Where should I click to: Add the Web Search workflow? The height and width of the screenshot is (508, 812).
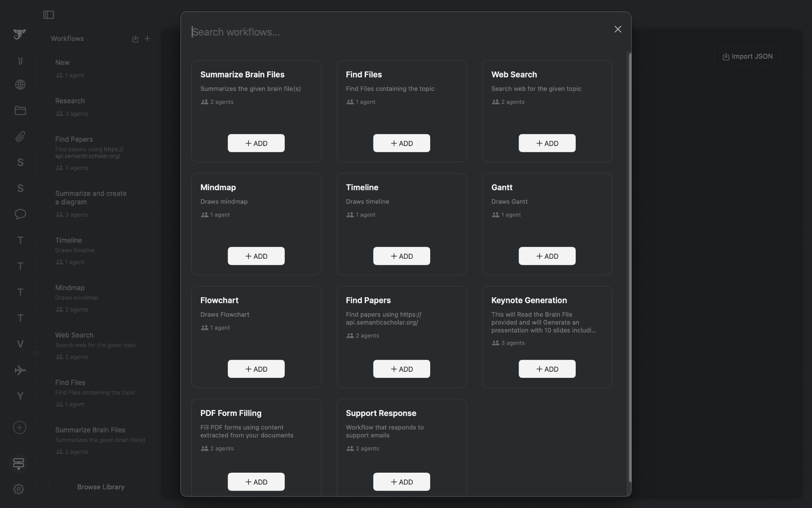click(547, 143)
